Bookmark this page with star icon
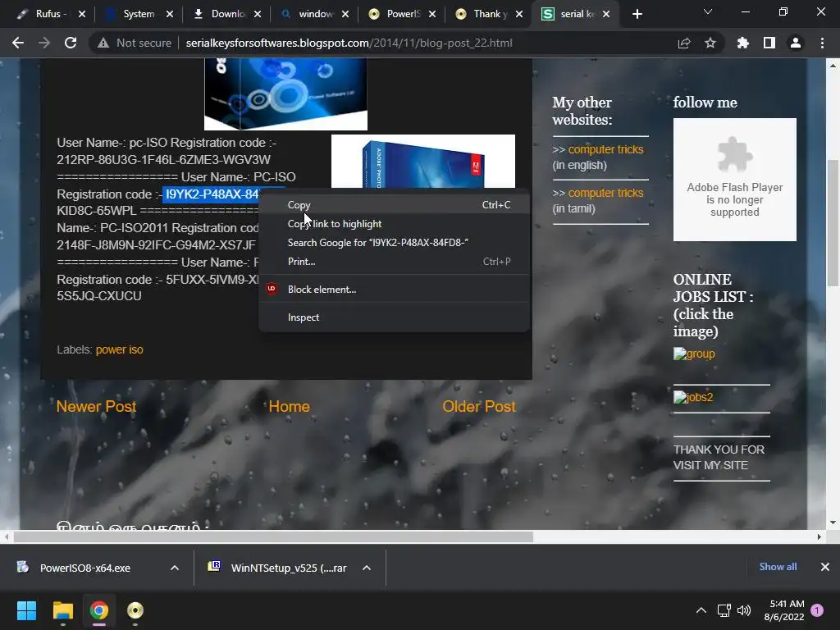This screenshot has height=630, width=840. pyautogui.click(x=710, y=43)
